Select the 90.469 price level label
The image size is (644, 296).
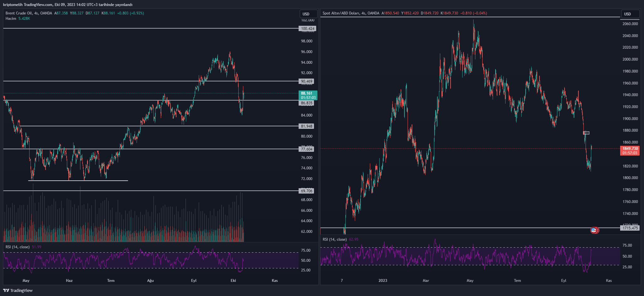click(x=306, y=81)
